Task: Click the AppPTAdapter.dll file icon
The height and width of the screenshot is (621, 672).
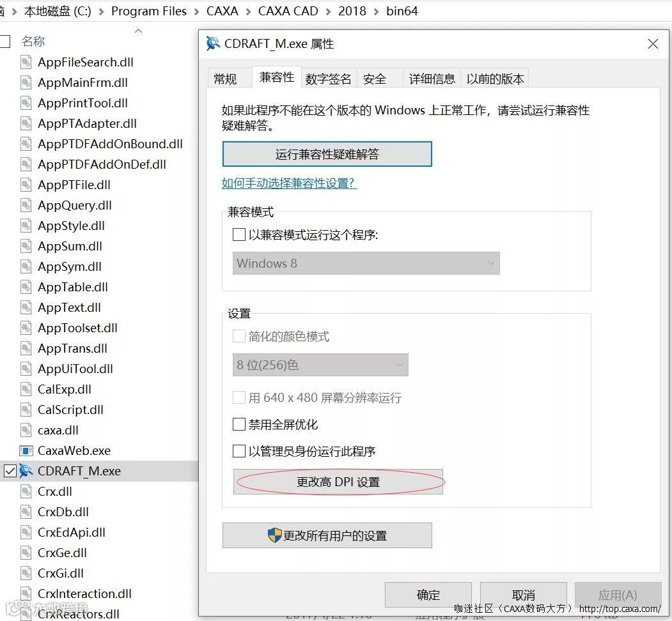Action: [26, 123]
